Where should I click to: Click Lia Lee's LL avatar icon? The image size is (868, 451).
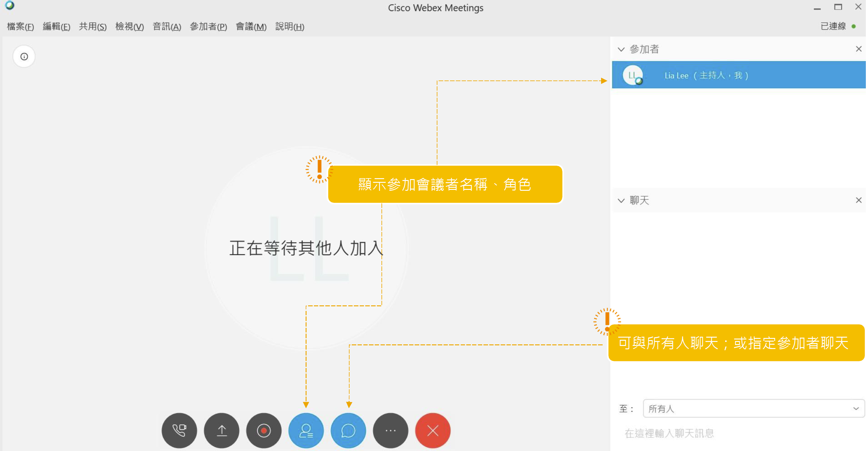pos(632,75)
